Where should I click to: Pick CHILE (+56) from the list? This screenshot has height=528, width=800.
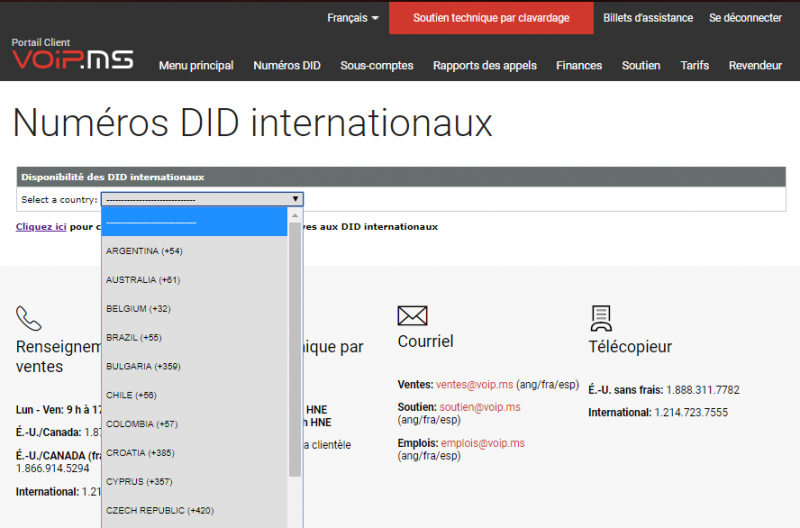click(194, 395)
